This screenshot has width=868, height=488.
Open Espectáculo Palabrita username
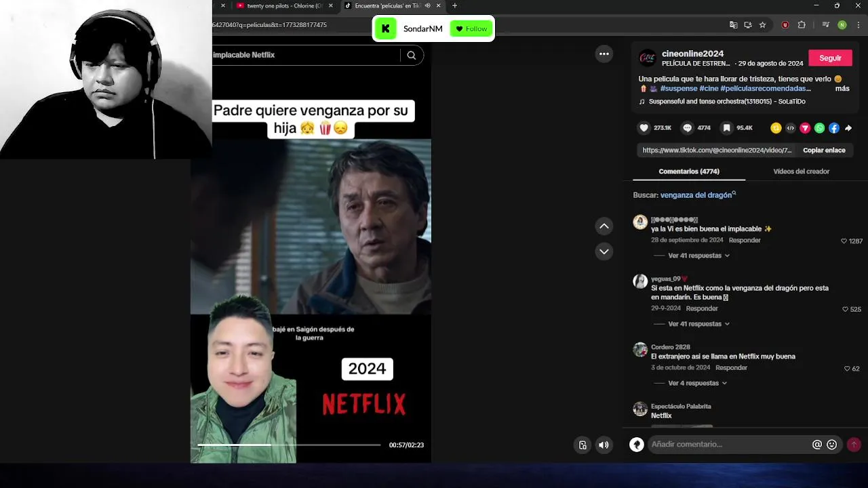tap(681, 407)
